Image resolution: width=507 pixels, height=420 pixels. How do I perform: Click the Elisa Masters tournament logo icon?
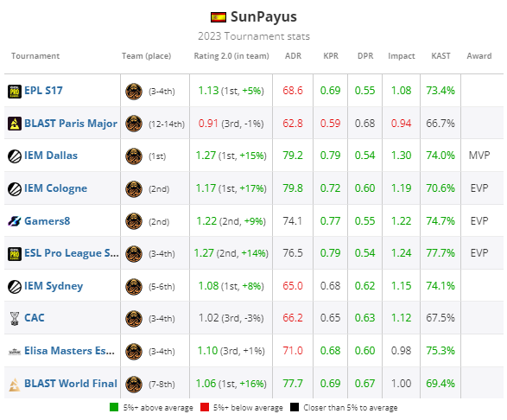click(x=15, y=352)
